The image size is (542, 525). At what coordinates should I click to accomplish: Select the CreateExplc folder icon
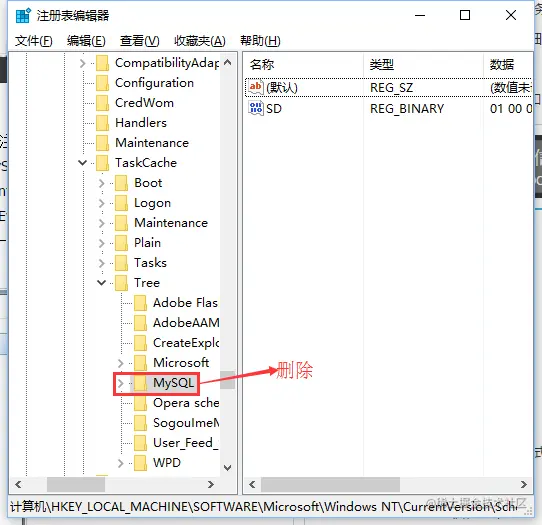141,343
